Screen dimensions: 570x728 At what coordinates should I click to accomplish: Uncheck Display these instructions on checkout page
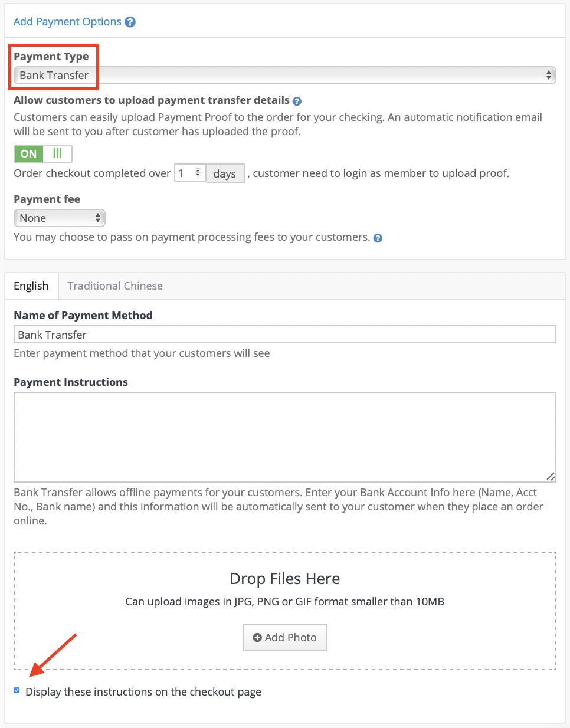pos(17,690)
